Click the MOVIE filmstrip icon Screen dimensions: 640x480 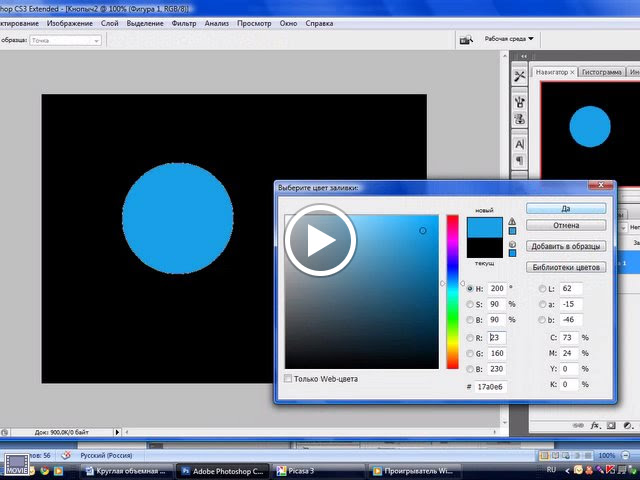[17, 464]
